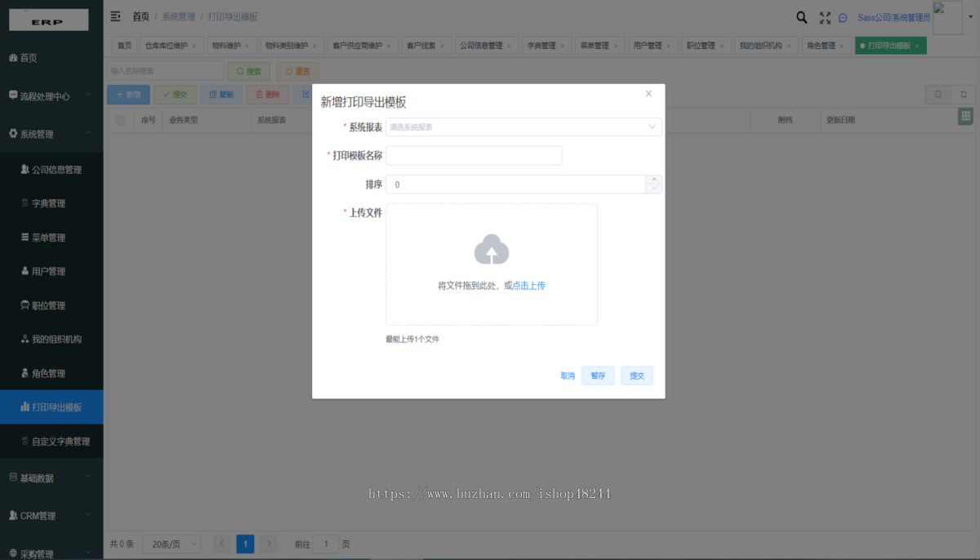Open 职位管理 in the sidebar

point(51,305)
